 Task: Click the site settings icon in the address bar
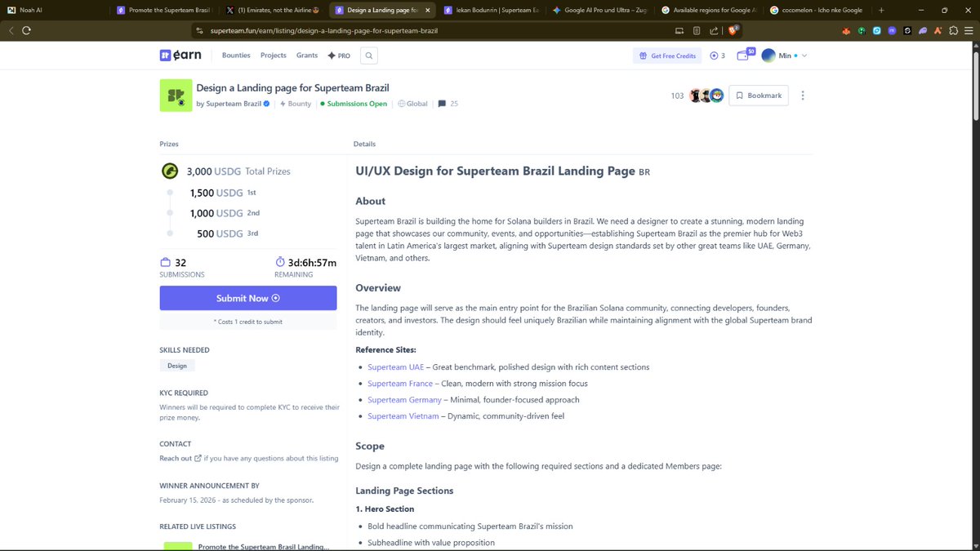pos(198,31)
